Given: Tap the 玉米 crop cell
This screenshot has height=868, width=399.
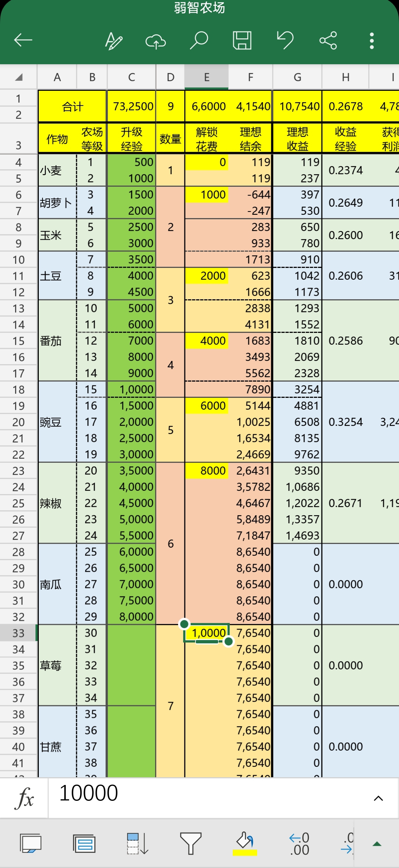Looking at the screenshot, I should (x=57, y=235).
